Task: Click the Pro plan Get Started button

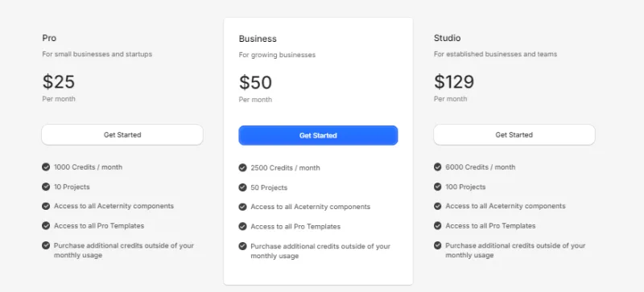Action: tap(122, 134)
